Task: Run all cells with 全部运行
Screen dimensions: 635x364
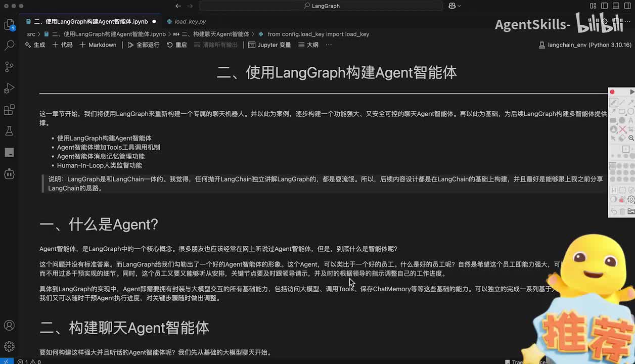Action: tap(143, 45)
